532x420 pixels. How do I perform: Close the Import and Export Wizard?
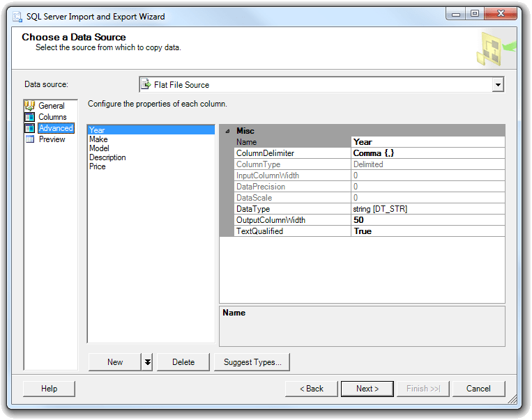(501, 13)
